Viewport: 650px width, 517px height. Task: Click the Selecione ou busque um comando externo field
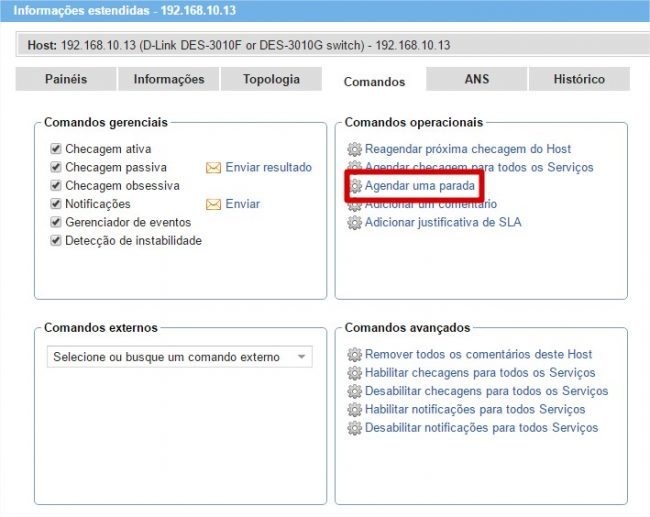[x=167, y=357]
